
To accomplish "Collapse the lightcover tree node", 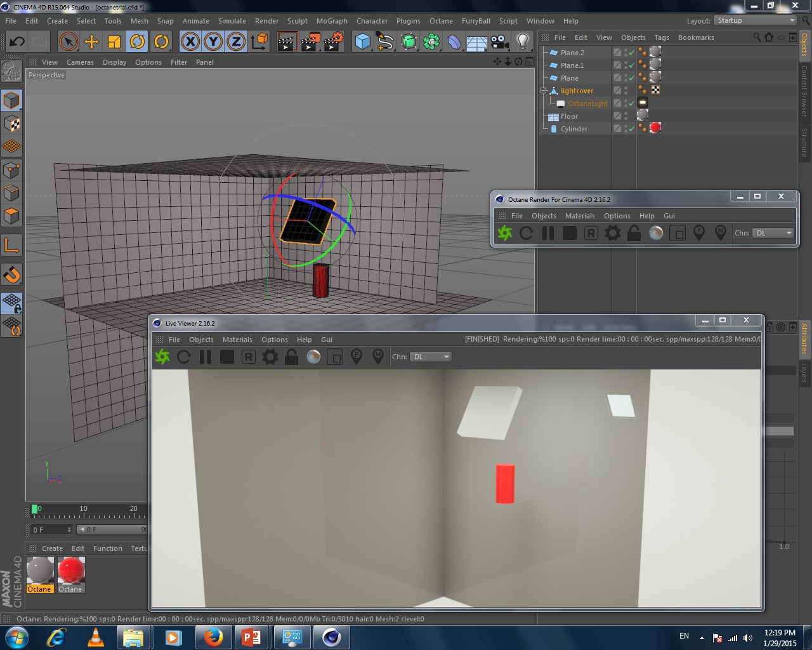I will pyautogui.click(x=544, y=91).
